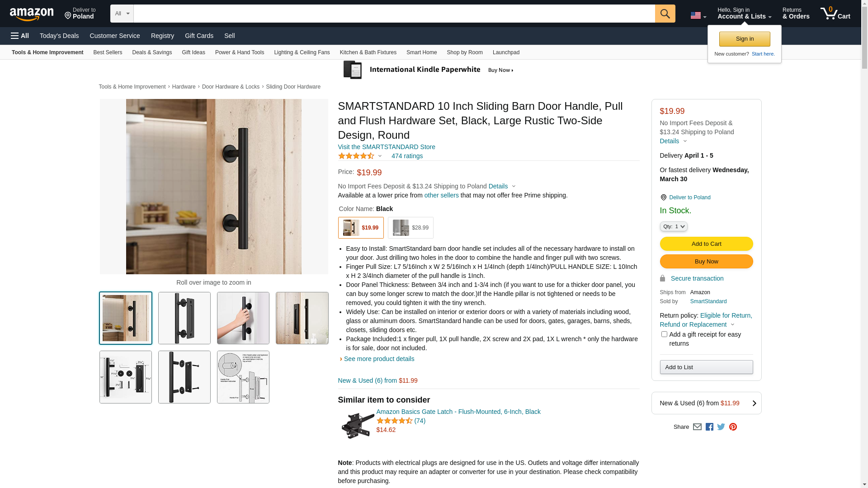Share on Facebook icon
868x488 pixels.
[709, 427]
